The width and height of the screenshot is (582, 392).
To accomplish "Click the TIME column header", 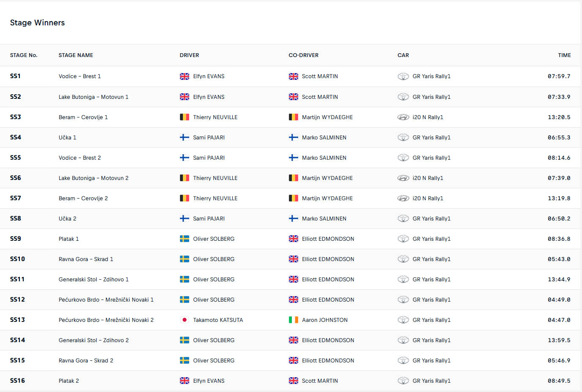I will 564,55.
